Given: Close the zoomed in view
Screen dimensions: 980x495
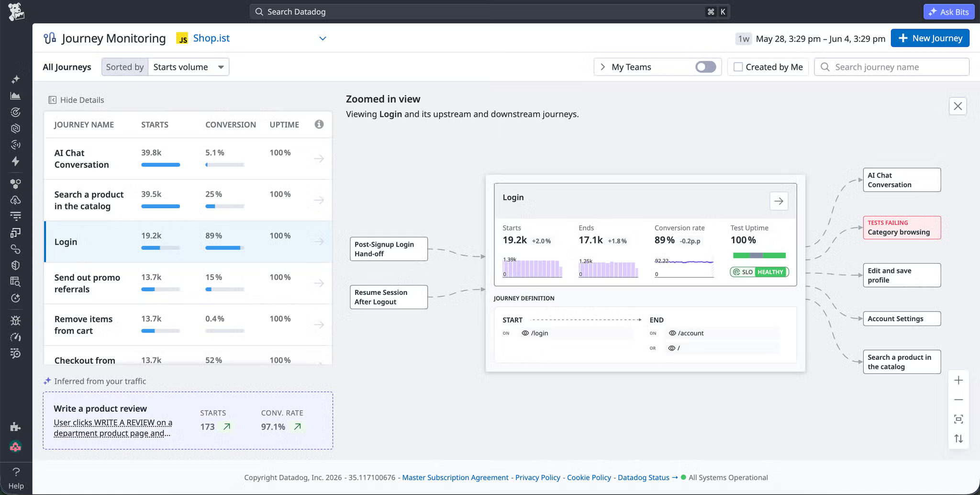Looking at the screenshot, I should (x=958, y=106).
